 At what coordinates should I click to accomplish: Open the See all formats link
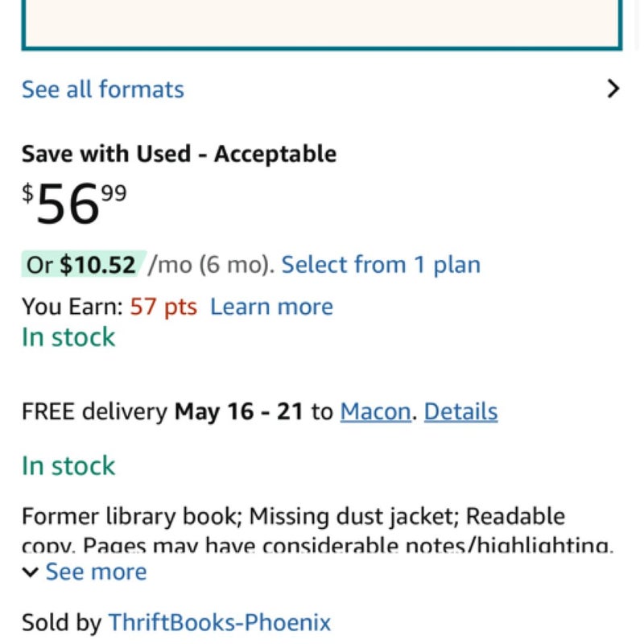[x=103, y=89]
